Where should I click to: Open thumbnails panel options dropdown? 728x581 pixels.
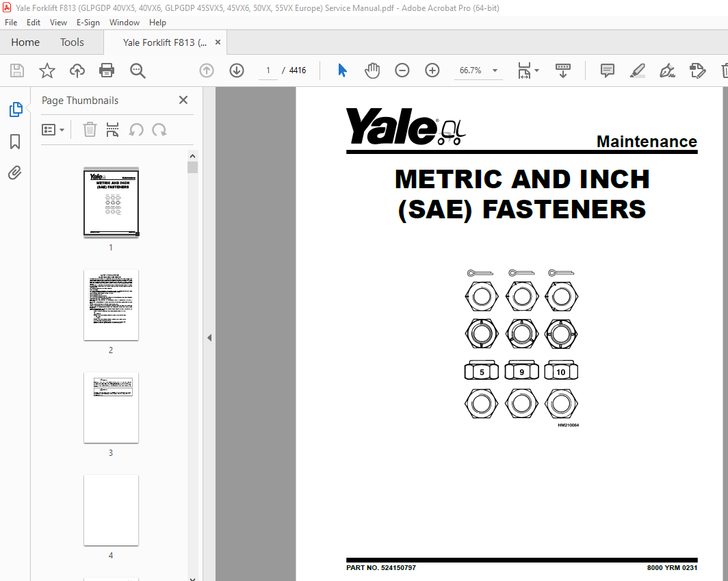click(53, 129)
